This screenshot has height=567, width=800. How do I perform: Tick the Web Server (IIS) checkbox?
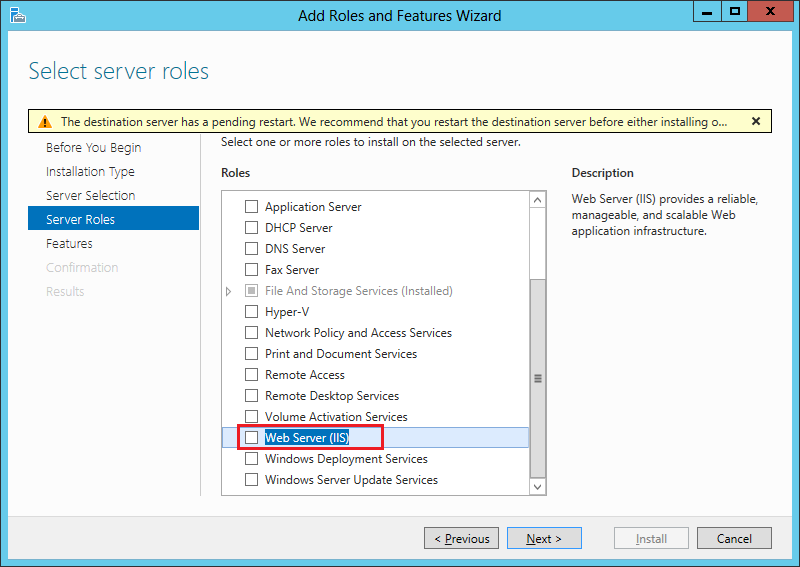tap(252, 437)
